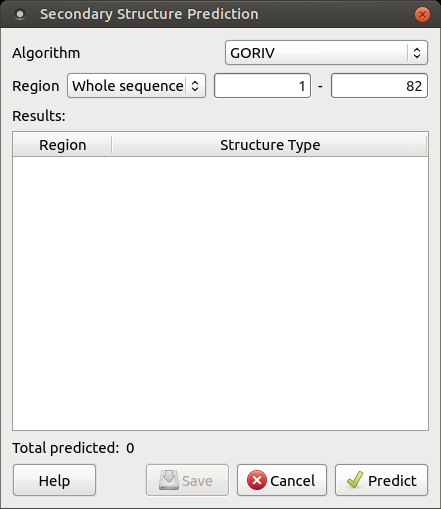Click the region end field showing 82
The height and width of the screenshot is (509, 441).
tap(379, 86)
